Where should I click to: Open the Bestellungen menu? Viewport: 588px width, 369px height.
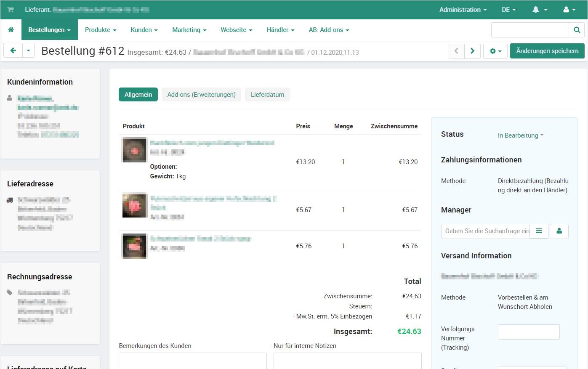50,30
